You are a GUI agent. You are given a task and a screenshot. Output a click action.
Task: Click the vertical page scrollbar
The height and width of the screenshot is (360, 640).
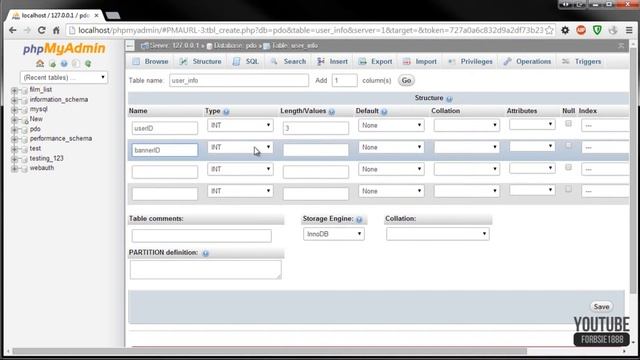633,171
